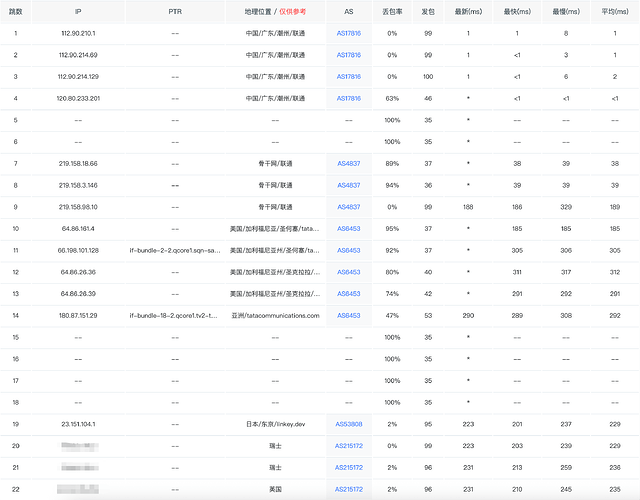The image size is (640, 500).
Task: Select IP address 112.90.214.69
Action: point(78,55)
